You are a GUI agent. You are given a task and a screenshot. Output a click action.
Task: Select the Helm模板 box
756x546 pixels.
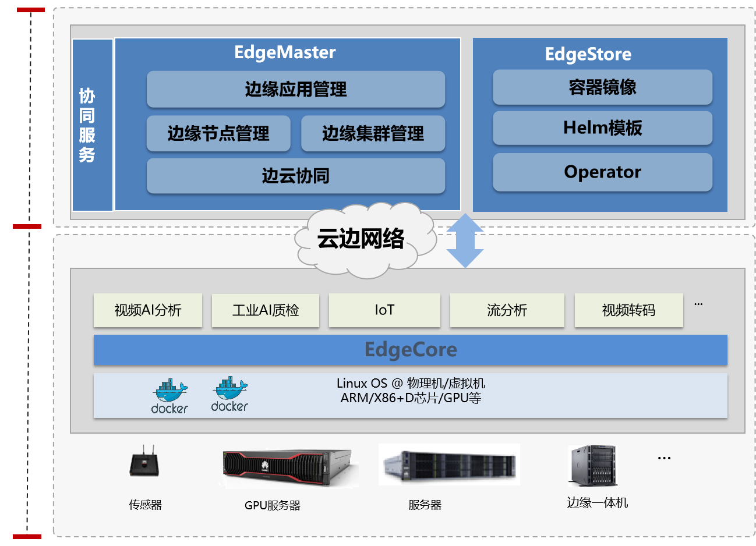602,128
